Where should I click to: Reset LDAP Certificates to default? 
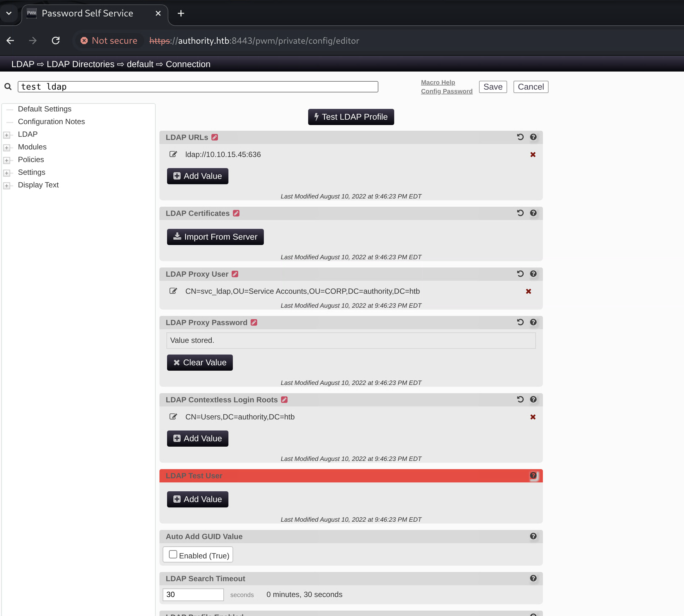pyautogui.click(x=520, y=213)
